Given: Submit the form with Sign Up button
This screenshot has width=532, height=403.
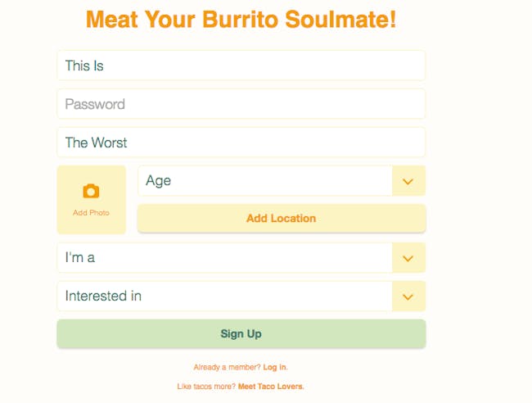Looking at the screenshot, I should (x=241, y=333).
